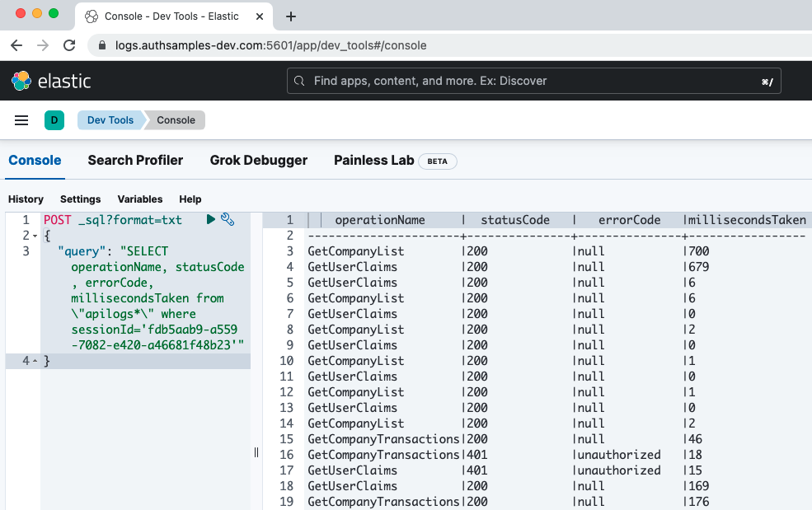Focus the Find apps search field
This screenshot has height=510, width=812.
point(534,81)
